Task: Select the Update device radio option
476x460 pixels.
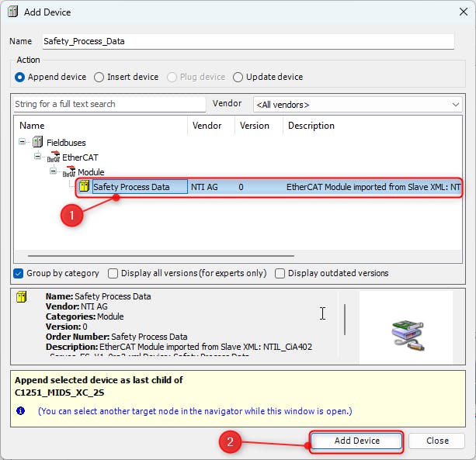Action: 238,77
